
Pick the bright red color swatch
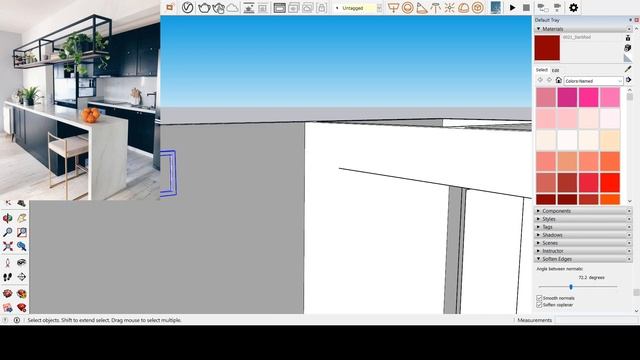610,182
